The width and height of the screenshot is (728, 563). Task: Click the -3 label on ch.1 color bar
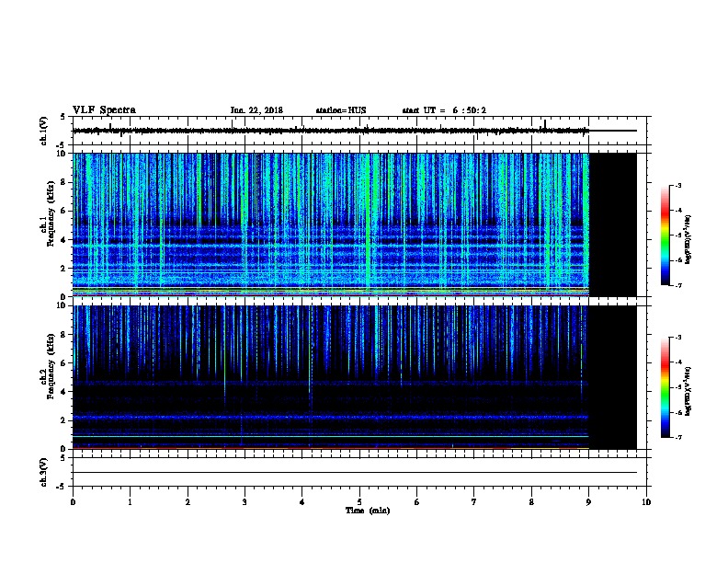[x=677, y=185]
